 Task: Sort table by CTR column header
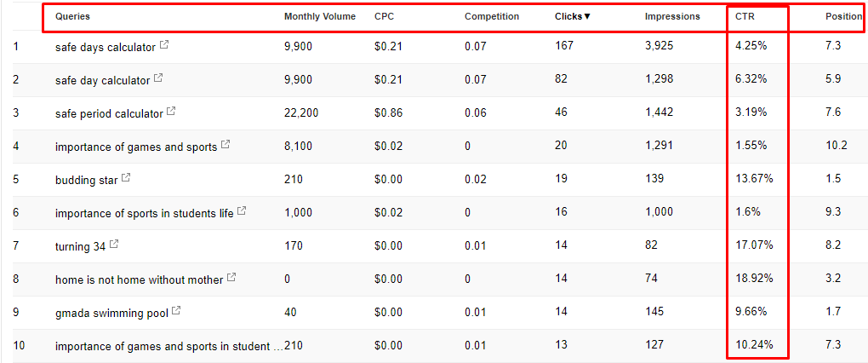click(745, 17)
